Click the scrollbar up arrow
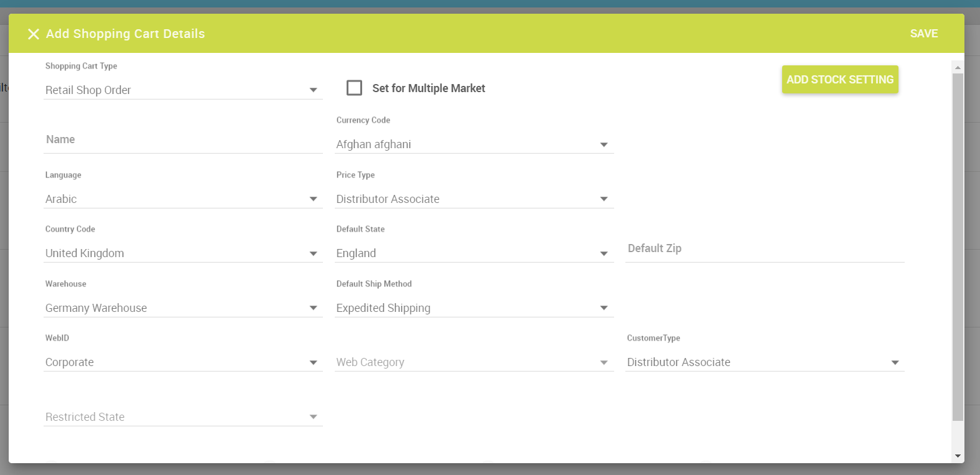Viewport: 980px width, 475px height. coord(958,67)
